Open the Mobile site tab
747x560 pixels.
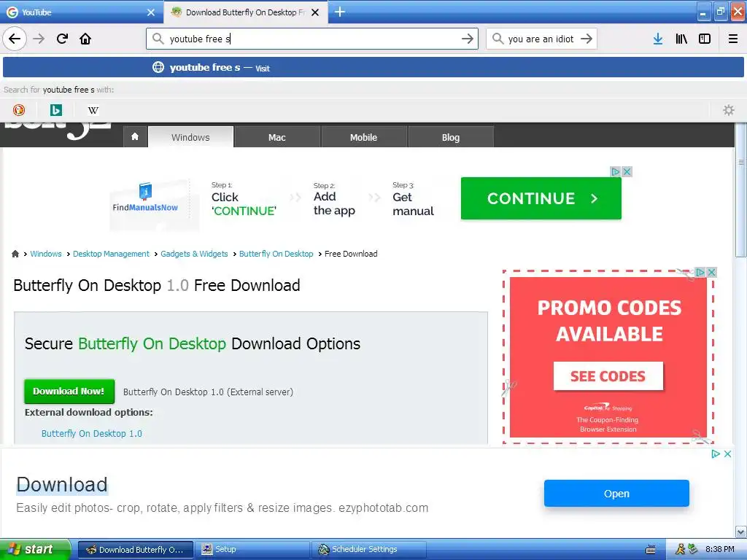coord(363,137)
